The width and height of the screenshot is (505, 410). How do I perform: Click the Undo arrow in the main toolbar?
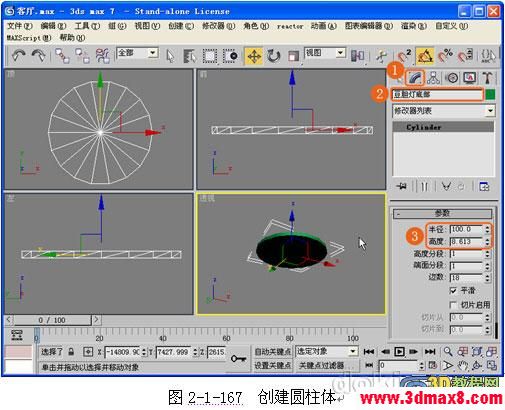pos(18,55)
